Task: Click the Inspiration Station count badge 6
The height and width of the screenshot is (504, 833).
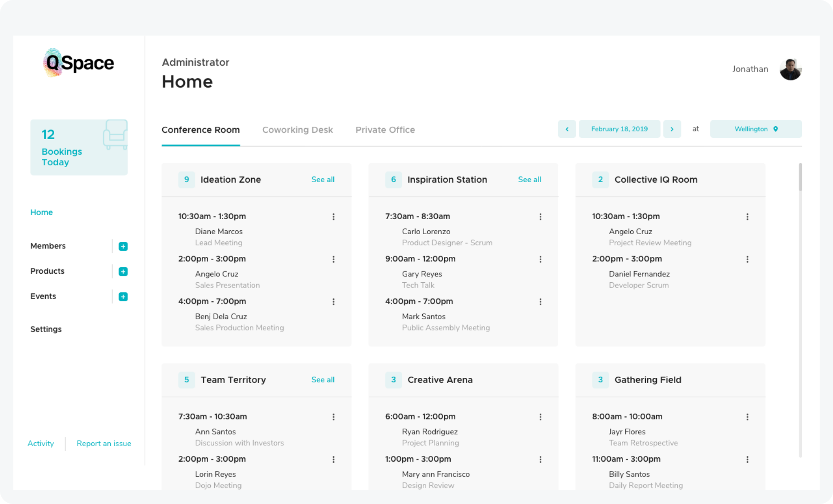Action: tap(393, 180)
